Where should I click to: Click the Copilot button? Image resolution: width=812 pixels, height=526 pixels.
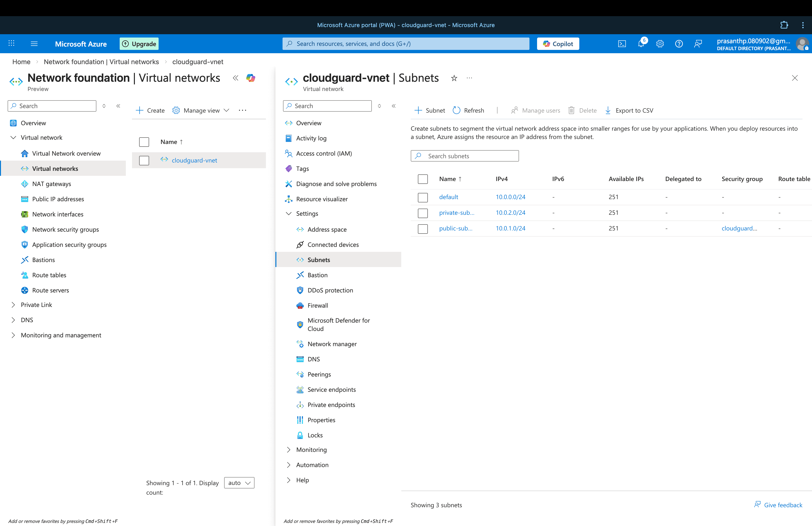point(558,44)
